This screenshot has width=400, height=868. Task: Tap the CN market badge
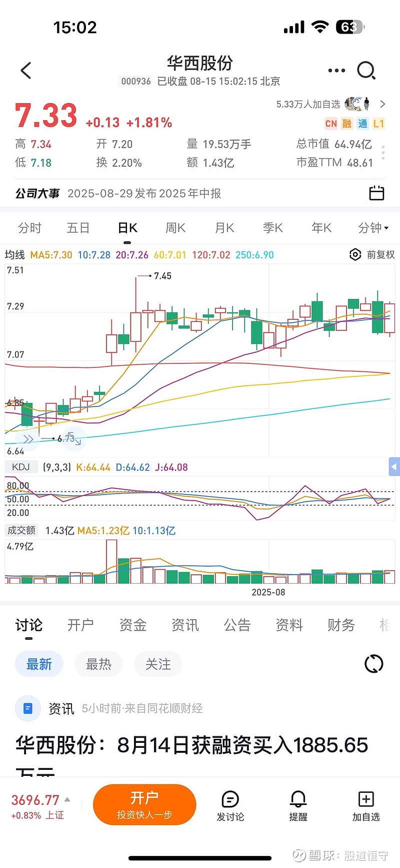tap(331, 124)
